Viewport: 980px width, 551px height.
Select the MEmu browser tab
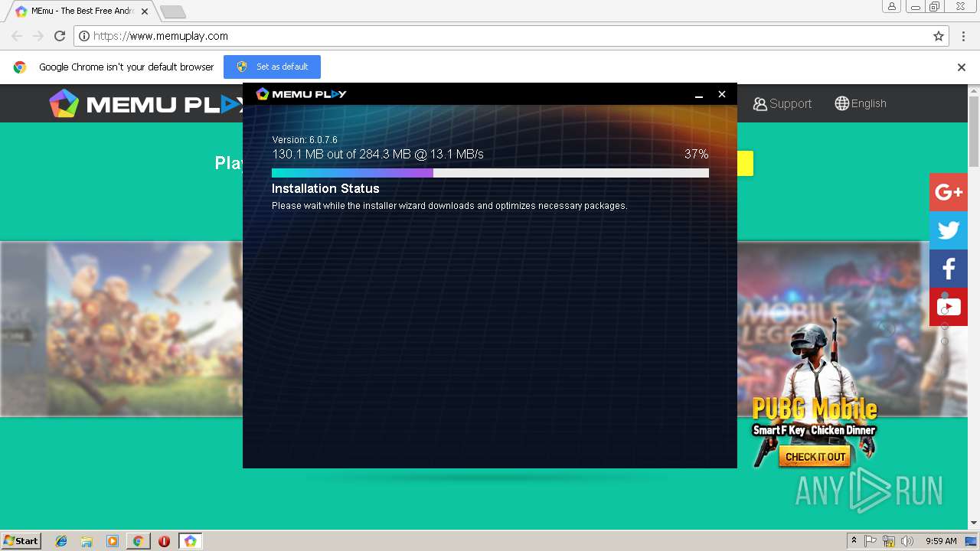[x=80, y=11]
